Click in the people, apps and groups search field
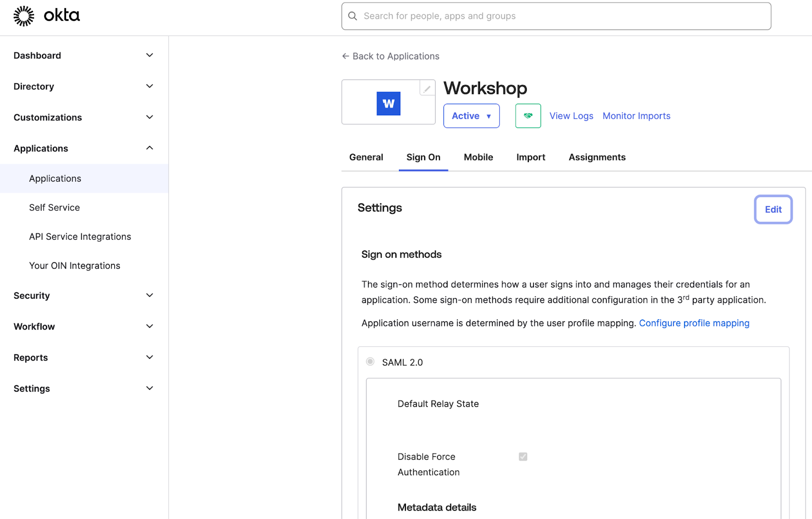This screenshot has width=812, height=519. [556, 16]
